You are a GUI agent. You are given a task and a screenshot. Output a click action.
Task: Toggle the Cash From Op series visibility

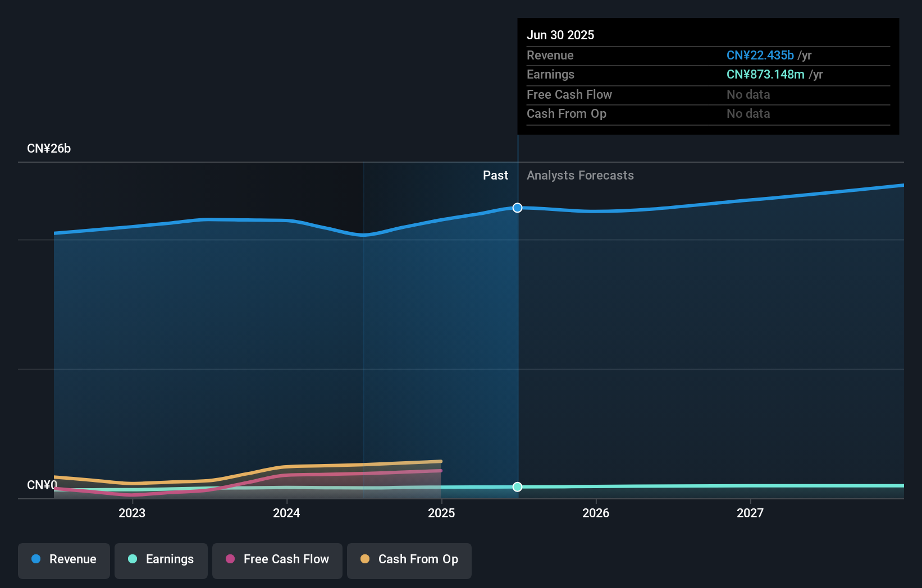click(x=409, y=561)
